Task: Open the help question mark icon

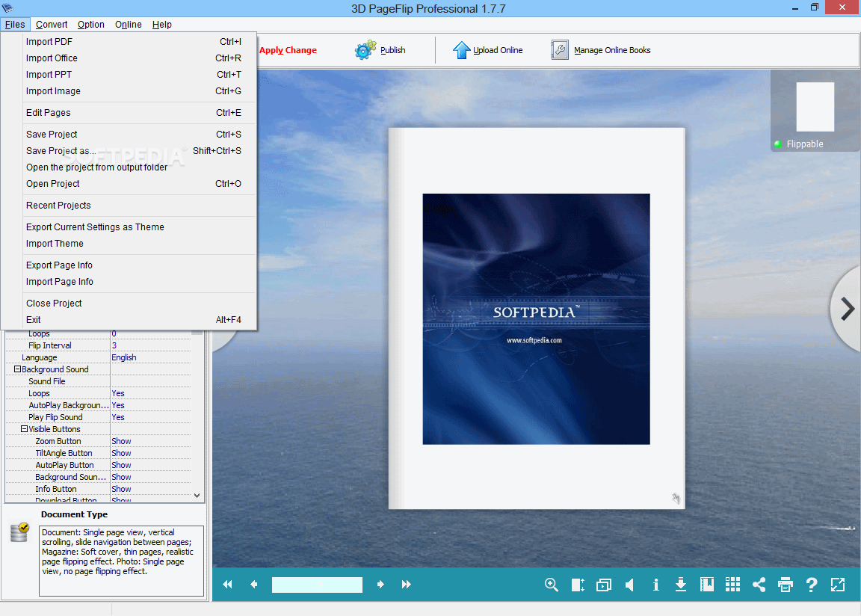Action: 812,585
